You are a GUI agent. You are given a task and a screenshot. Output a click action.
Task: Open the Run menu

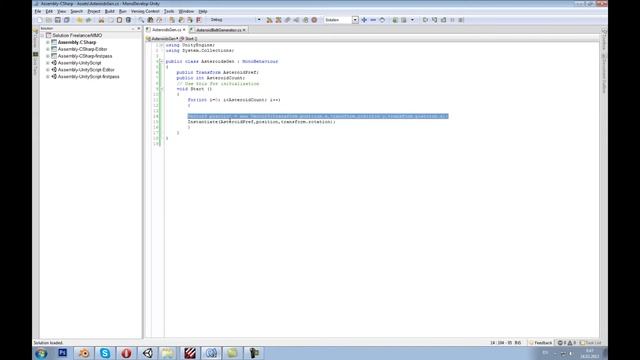click(x=122, y=11)
